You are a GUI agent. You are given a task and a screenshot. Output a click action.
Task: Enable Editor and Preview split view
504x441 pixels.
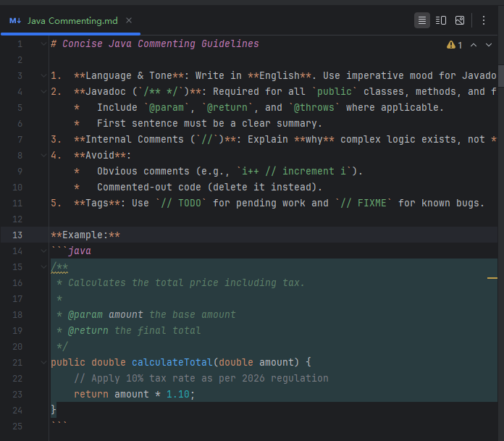441,20
